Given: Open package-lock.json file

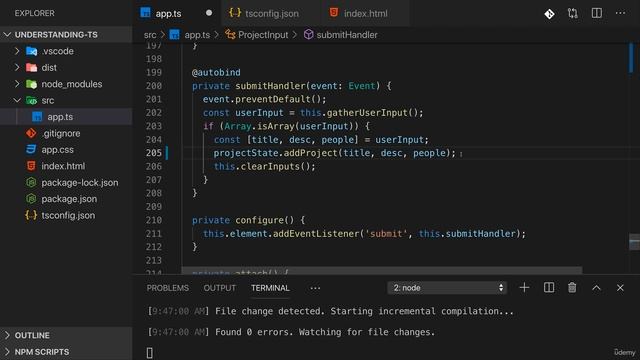Looking at the screenshot, I should pyautogui.click(x=66, y=182).
